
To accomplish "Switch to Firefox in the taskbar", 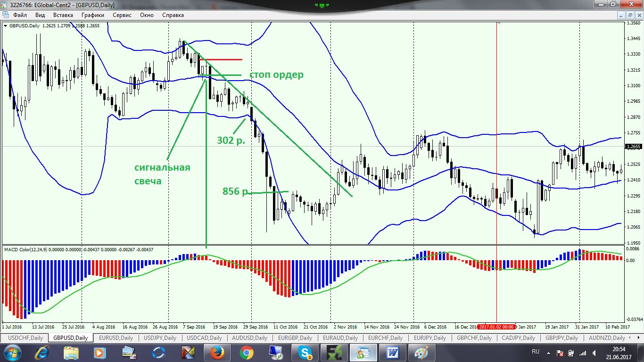I will click(x=216, y=352).
